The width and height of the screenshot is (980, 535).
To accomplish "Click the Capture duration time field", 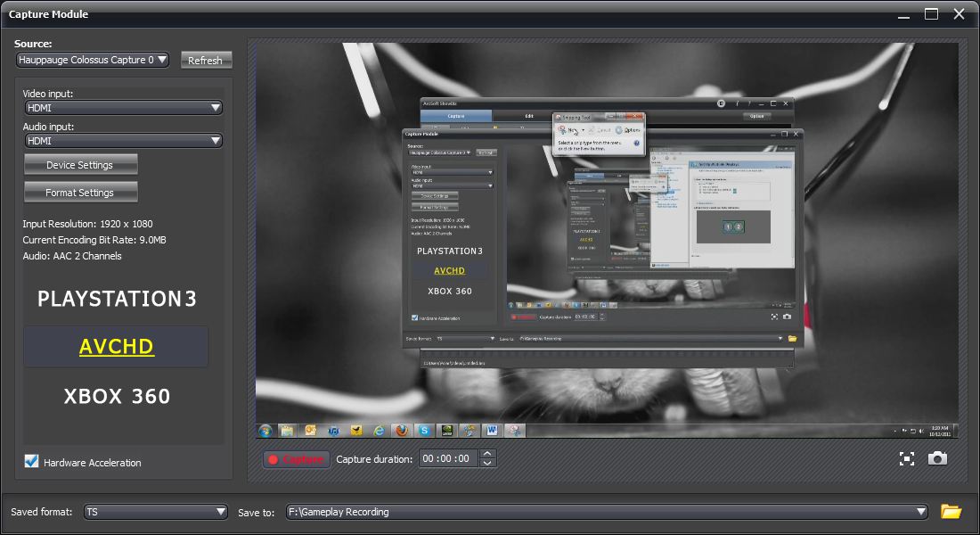I will point(447,458).
